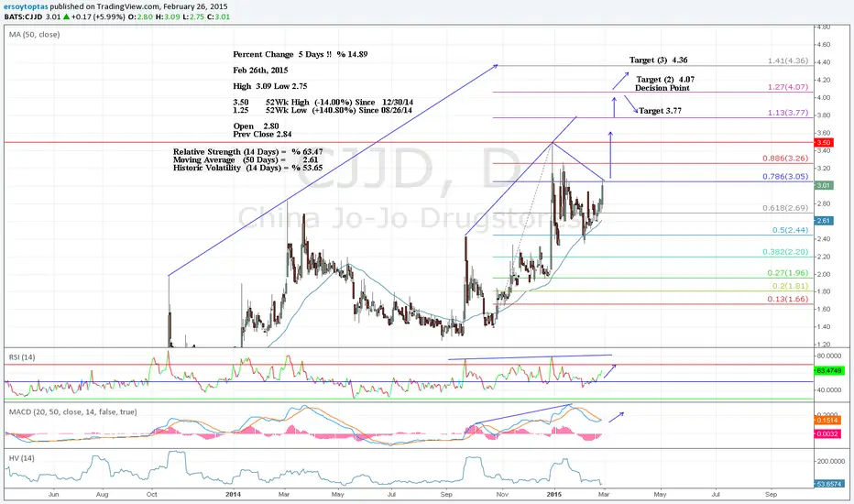This screenshot has width=854, height=504.
Task: Select the 0.13(1.66) Fibonacci level label
Action: [787, 299]
